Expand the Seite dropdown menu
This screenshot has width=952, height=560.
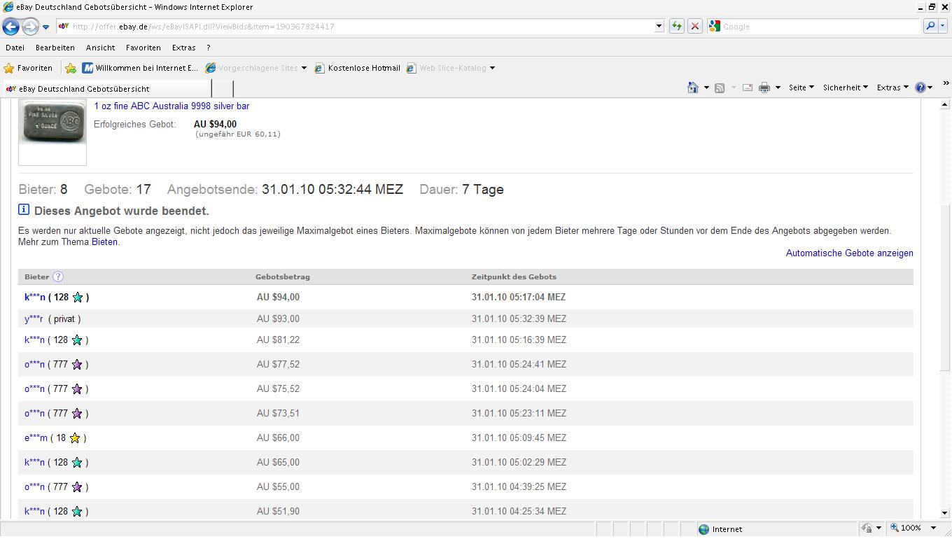tap(801, 87)
